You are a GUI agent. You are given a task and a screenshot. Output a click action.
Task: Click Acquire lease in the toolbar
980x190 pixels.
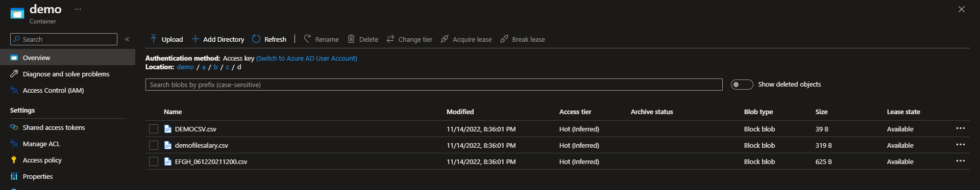pyautogui.click(x=467, y=39)
